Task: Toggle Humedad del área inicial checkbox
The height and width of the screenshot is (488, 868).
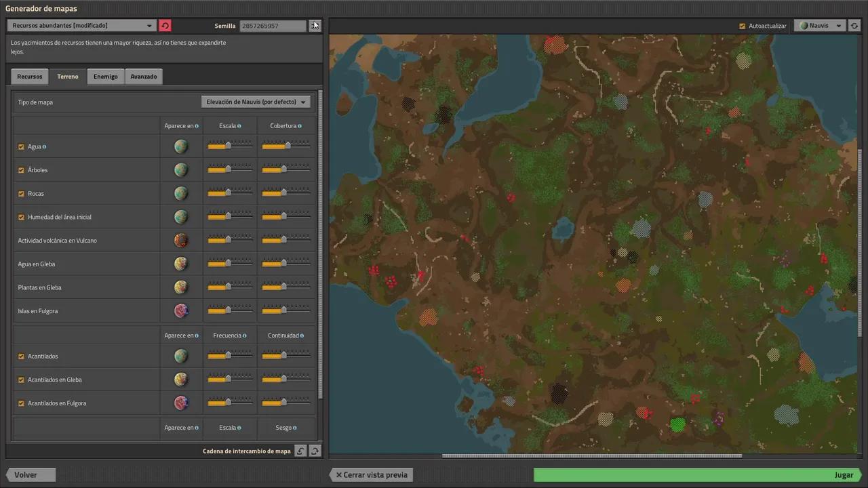Action: [x=21, y=217]
